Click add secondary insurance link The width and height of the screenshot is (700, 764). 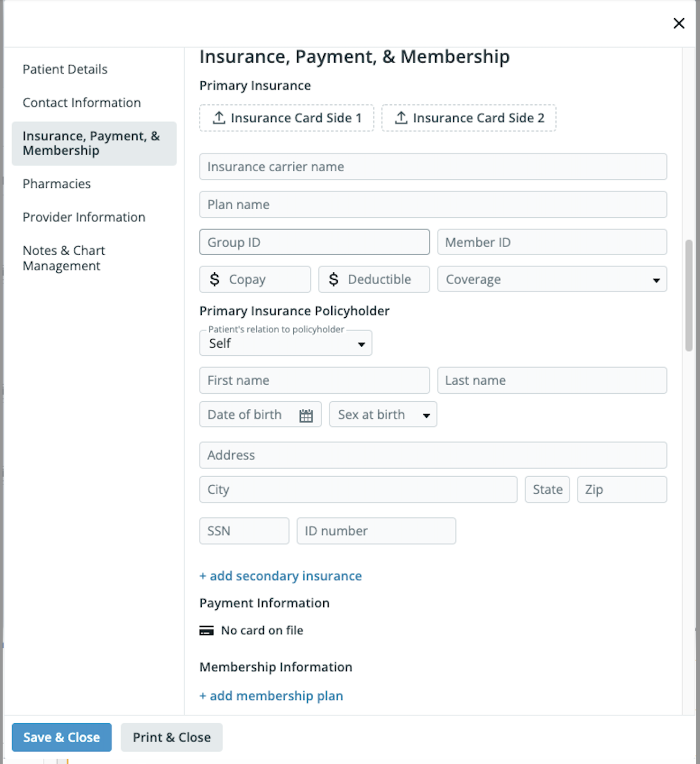pyautogui.click(x=280, y=576)
